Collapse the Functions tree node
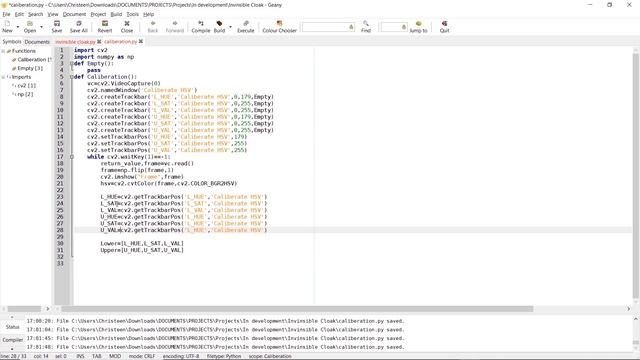Viewport: 640px width, 360px height. tap(3, 51)
